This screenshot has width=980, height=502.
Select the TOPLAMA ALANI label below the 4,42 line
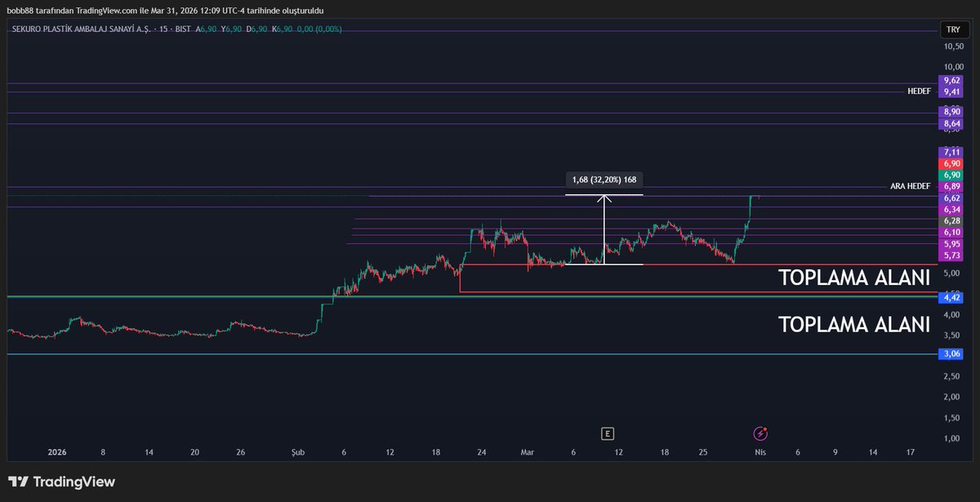click(x=854, y=324)
